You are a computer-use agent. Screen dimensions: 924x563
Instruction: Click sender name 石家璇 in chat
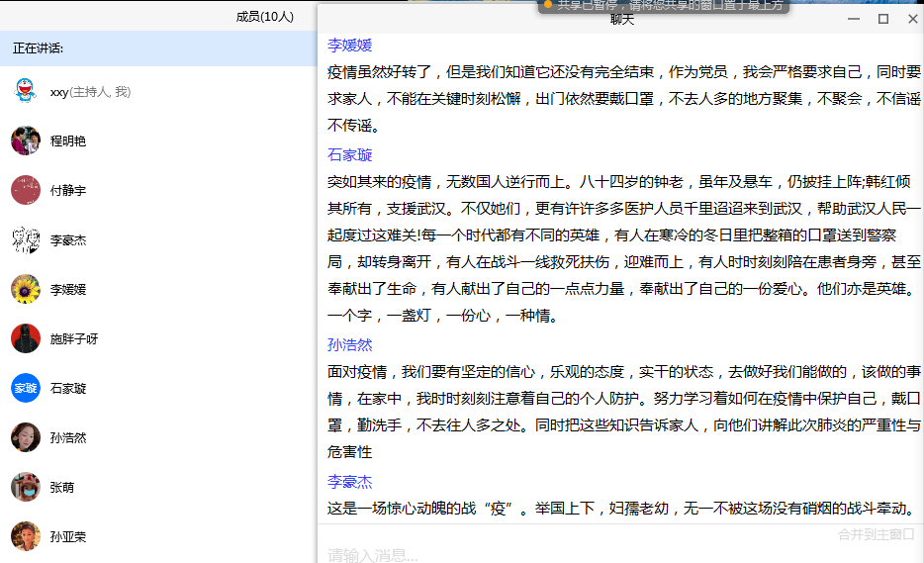pos(349,155)
